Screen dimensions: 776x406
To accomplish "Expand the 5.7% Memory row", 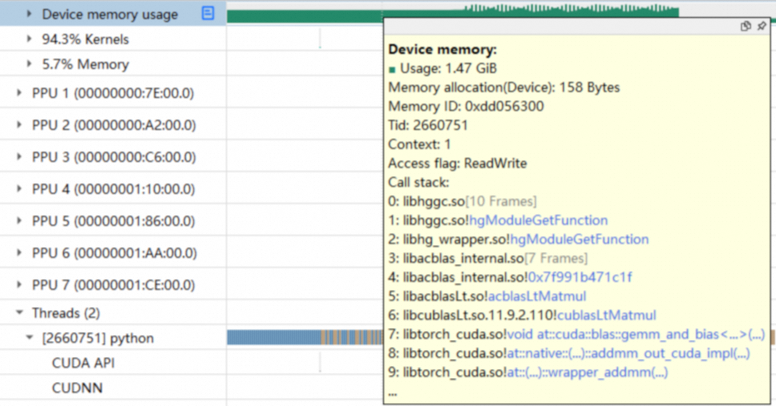I will click(x=29, y=64).
